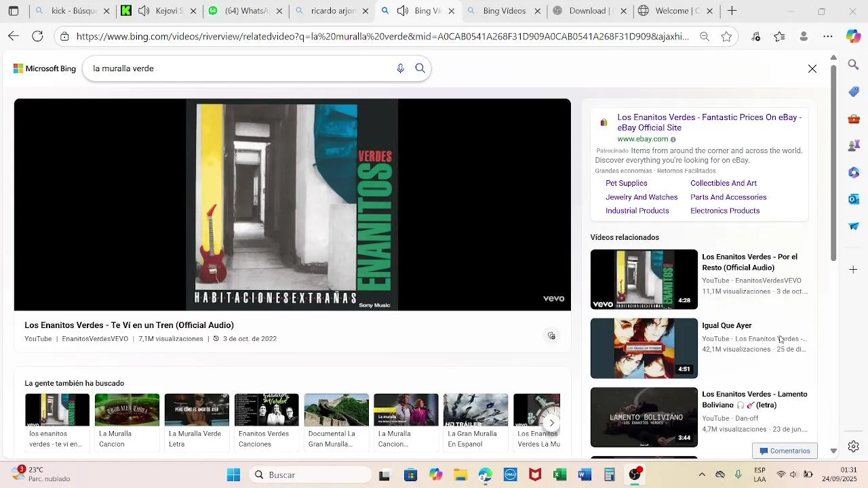Switch to the Welcome tab

point(676,11)
